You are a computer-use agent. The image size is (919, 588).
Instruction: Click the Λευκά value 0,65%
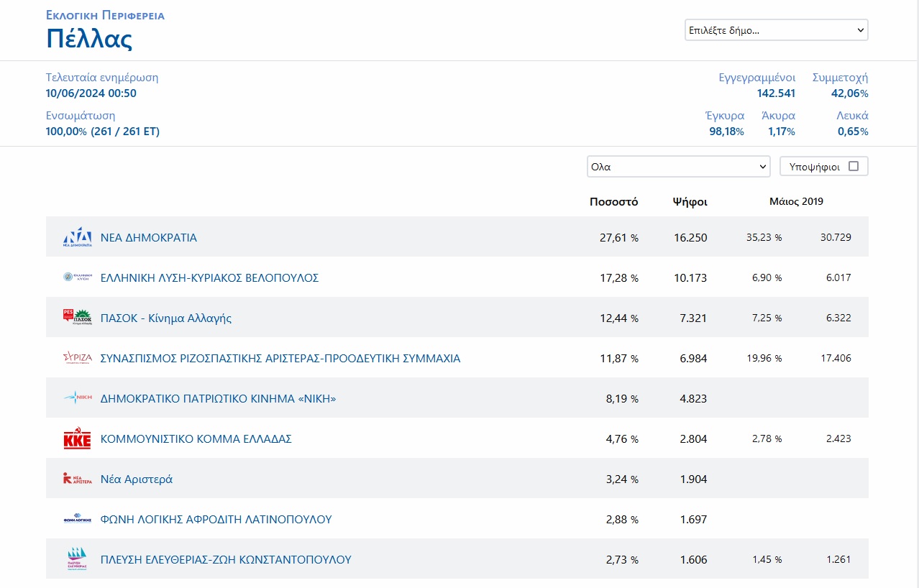(x=853, y=132)
